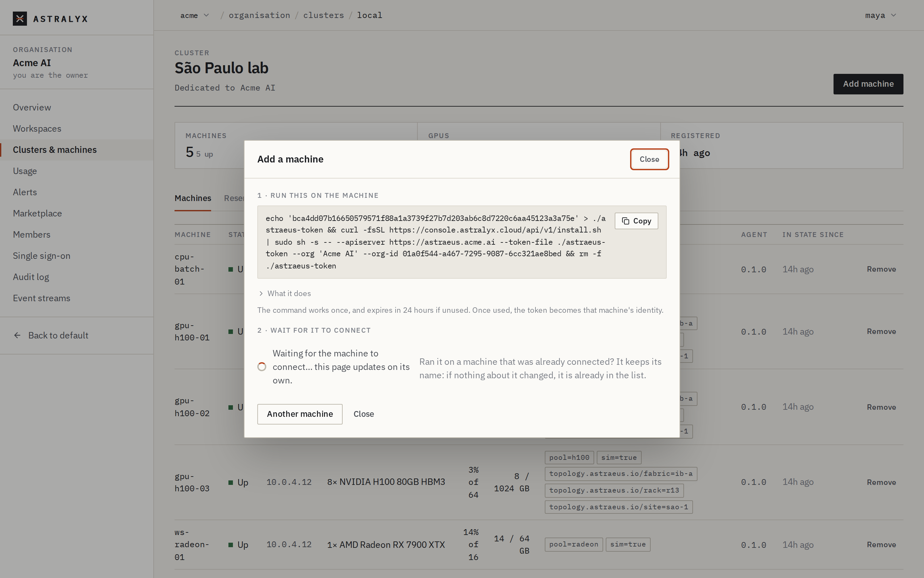924x578 pixels.
Task: Click the ws-radeon-01 machine name
Action: (x=192, y=545)
